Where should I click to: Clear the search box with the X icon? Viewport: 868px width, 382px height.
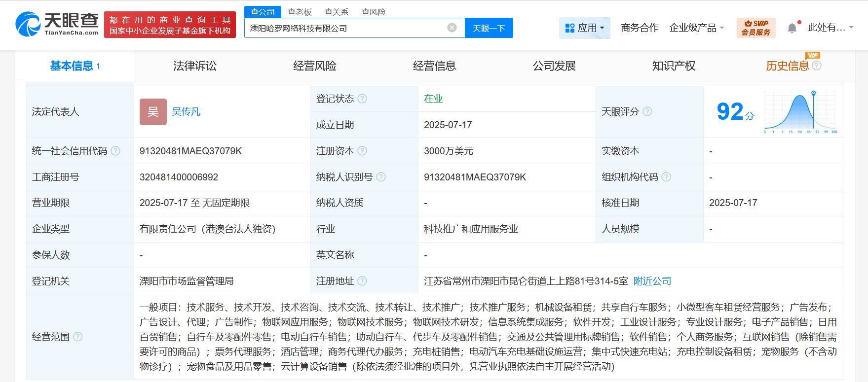pyautogui.click(x=452, y=28)
